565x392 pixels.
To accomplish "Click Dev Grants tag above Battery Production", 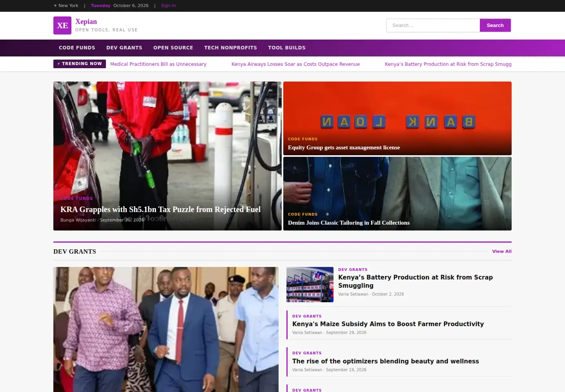I will click(353, 270).
